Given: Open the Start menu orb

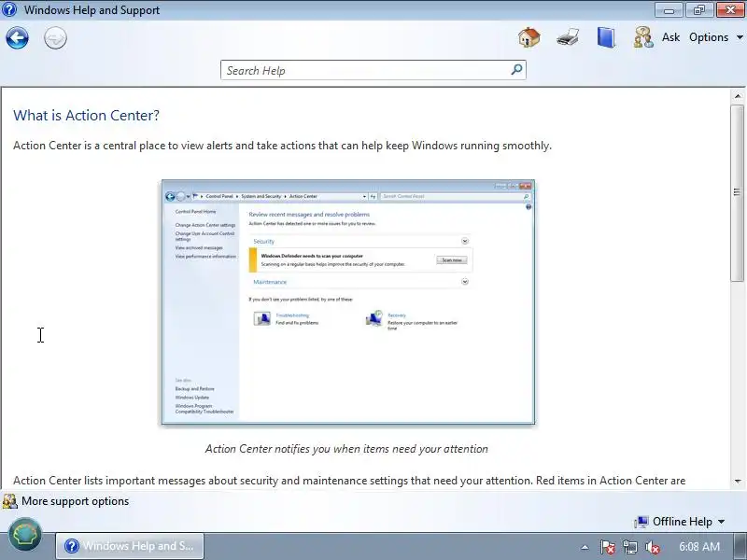Looking at the screenshot, I should point(25,534).
